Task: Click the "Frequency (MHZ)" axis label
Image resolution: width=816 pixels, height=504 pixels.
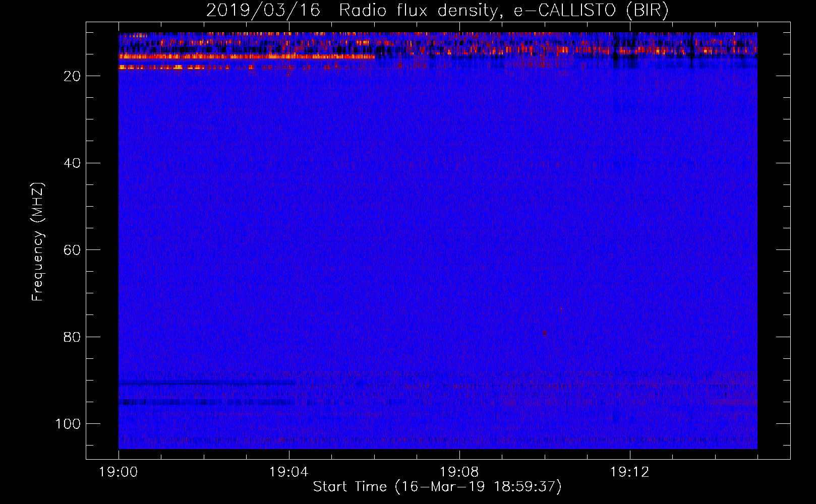Action: (38, 241)
